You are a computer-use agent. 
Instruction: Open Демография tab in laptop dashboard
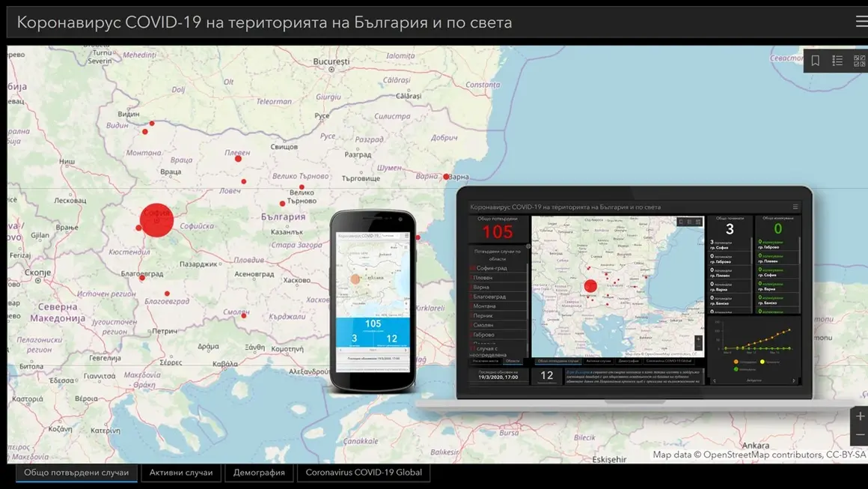click(x=629, y=361)
